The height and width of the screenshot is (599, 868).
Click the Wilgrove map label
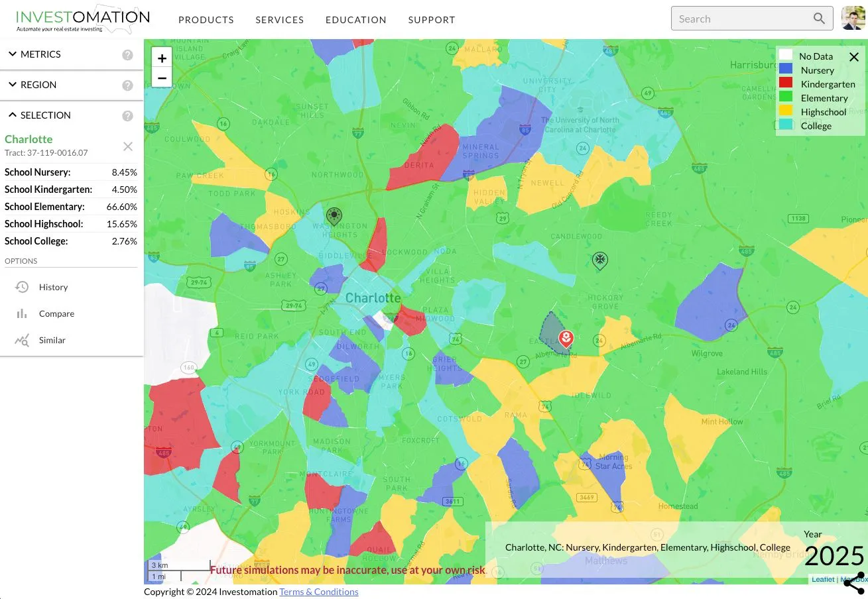706,354
